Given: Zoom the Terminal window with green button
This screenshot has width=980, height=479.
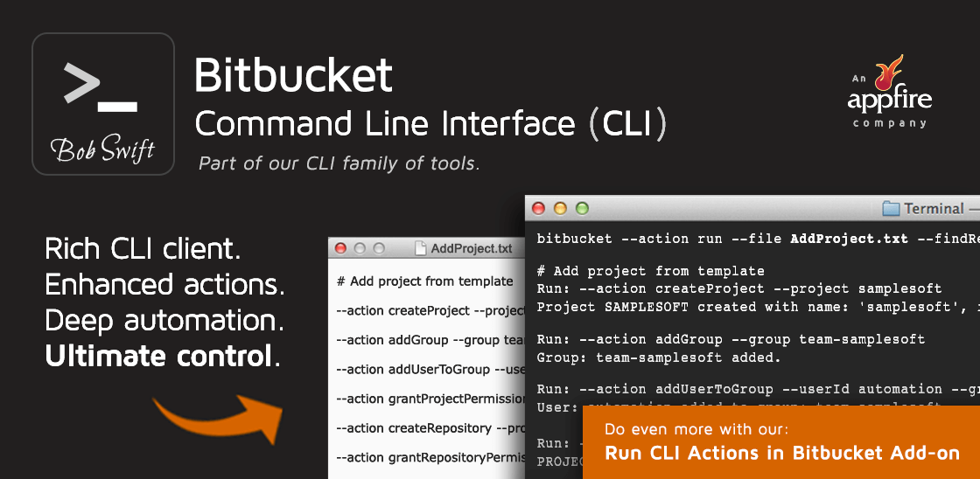Looking at the screenshot, I should coord(582,209).
